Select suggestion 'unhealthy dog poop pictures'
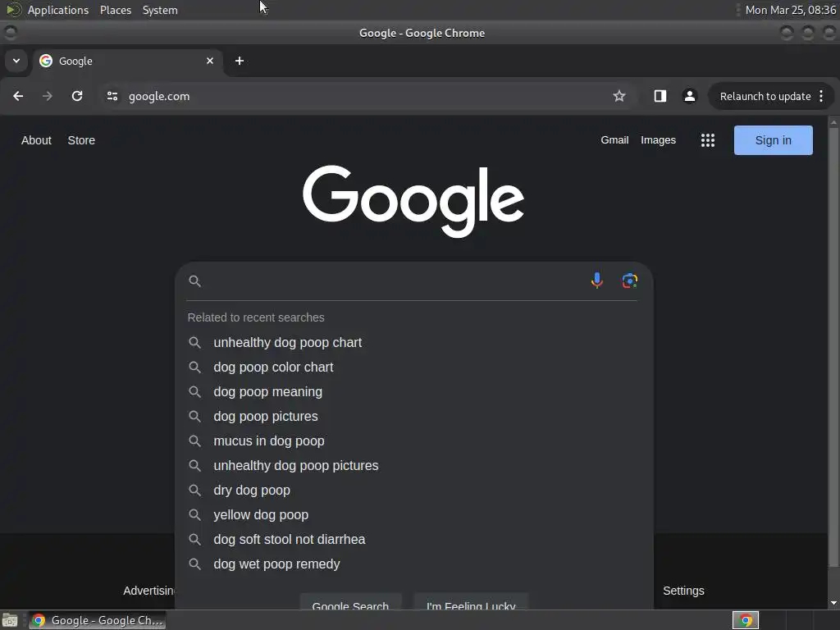This screenshot has height=630, width=840. (x=295, y=466)
